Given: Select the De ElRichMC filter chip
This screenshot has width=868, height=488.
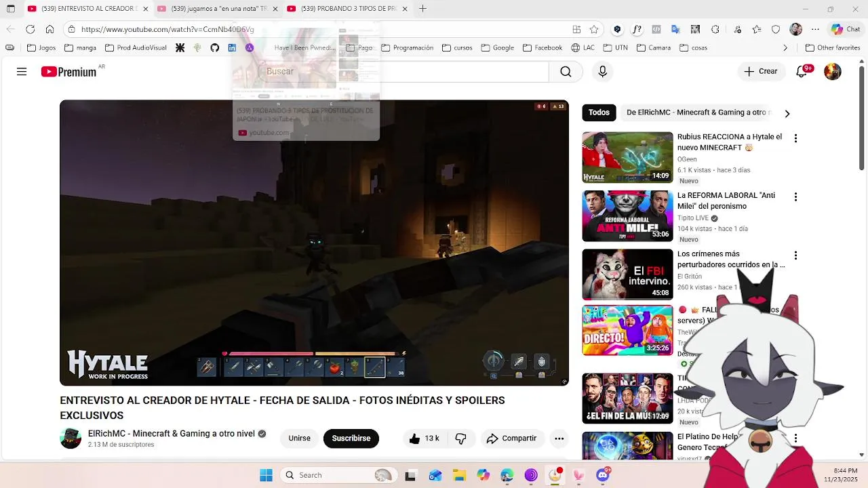Looking at the screenshot, I should 696,113.
